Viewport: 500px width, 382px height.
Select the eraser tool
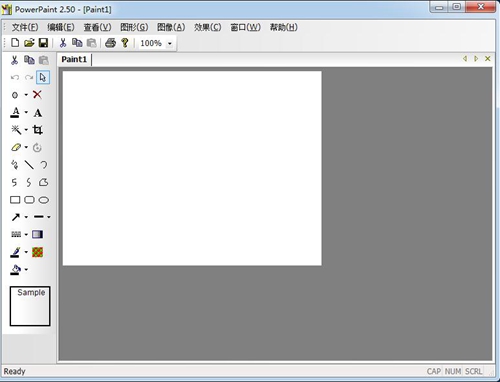click(16, 147)
